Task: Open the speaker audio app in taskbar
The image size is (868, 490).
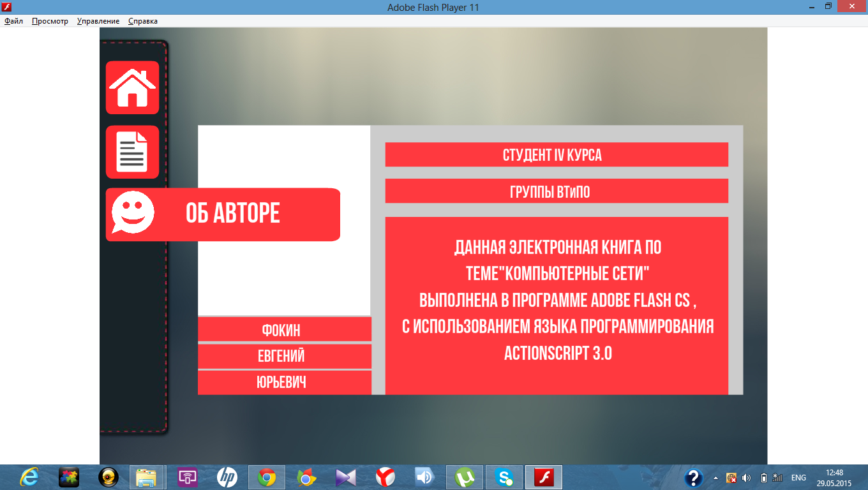Action: [x=424, y=477]
